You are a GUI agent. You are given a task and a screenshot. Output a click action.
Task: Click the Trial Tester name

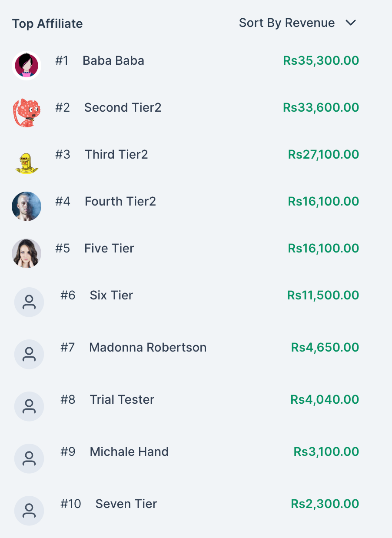(x=122, y=399)
